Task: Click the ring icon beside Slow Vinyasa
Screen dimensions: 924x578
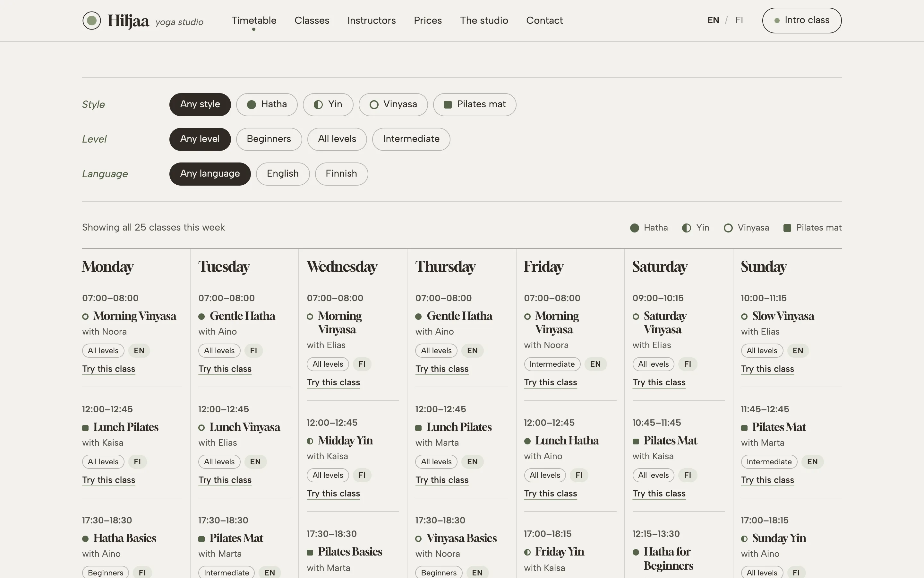Action: pyautogui.click(x=744, y=317)
